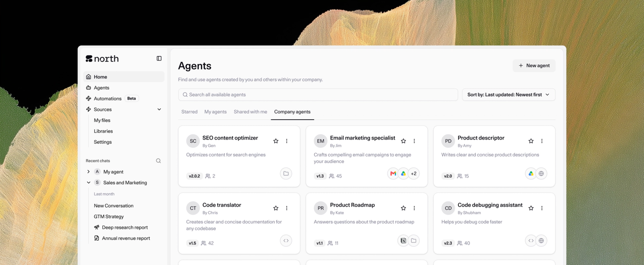Open the Product Roadmap agent title
Image resolution: width=644 pixels, height=265 pixels.
pyautogui.click(x=353, y=205)
